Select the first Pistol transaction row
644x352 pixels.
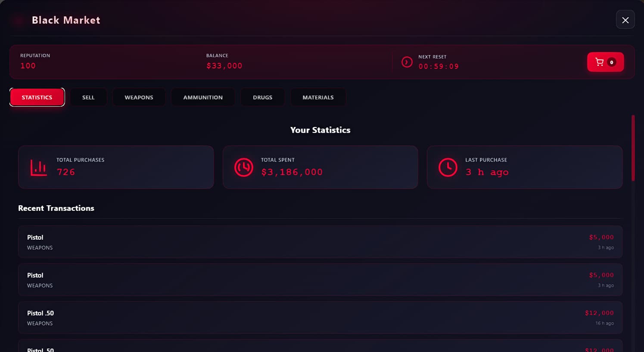tap(320, 242)
